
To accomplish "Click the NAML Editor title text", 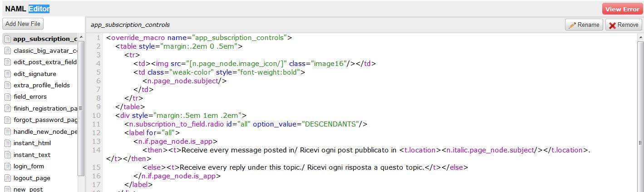I will [x=27, y=9].
